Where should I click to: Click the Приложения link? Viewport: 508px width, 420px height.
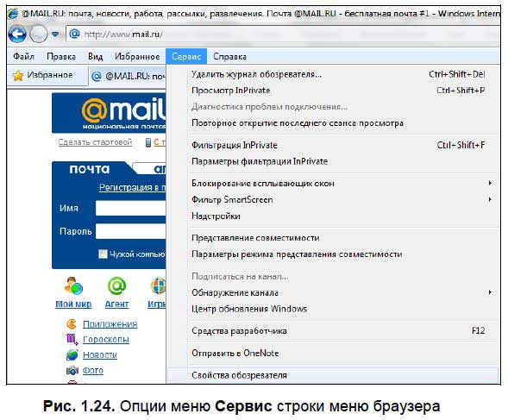pyautogui.click(x=110, y=324)
